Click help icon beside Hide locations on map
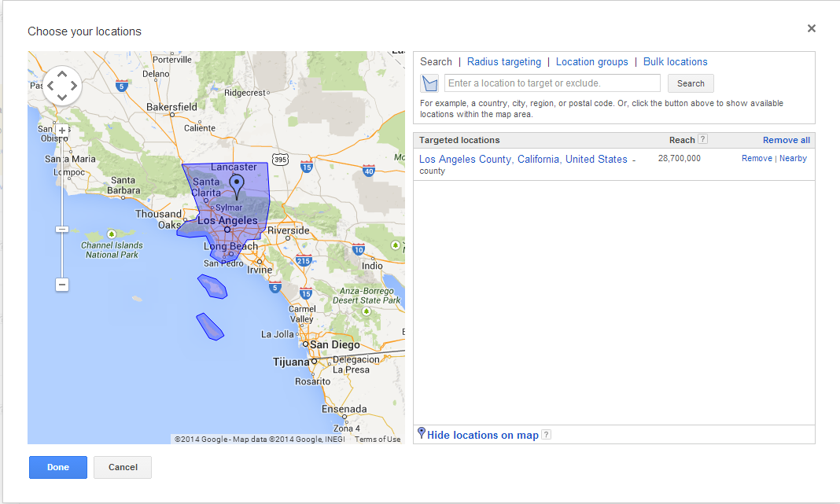The width and height of the screenshot is (840, 504). click(x=546, y=435)
